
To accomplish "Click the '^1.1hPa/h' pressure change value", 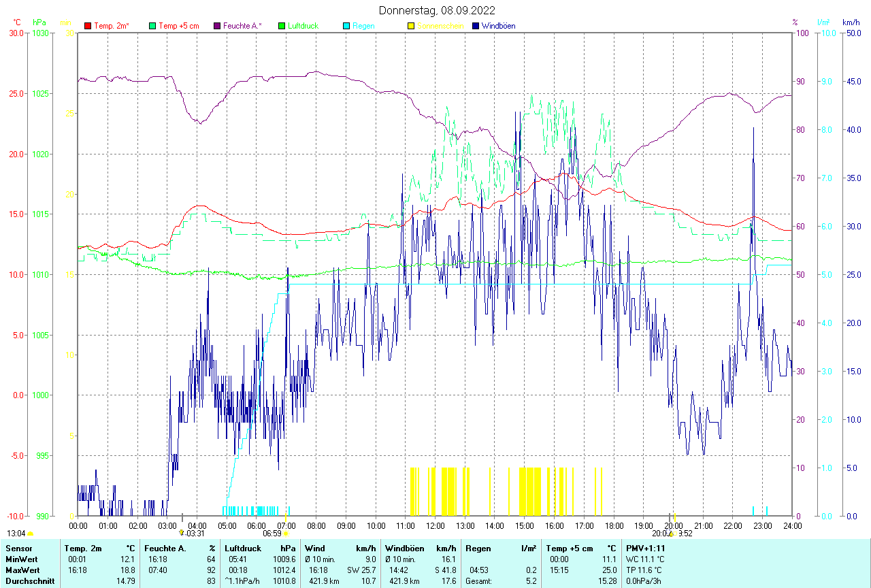I will click(242, 581).
